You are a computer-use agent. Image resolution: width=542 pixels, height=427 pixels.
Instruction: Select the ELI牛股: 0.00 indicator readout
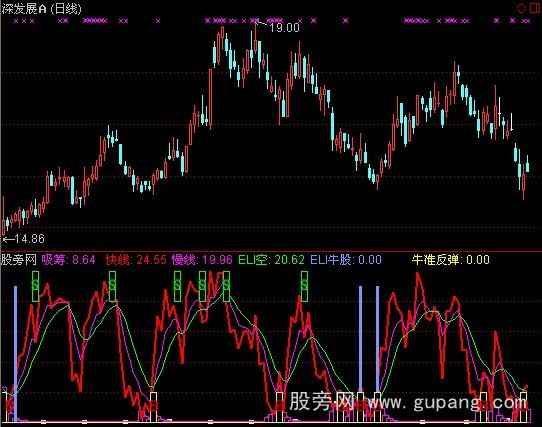point(346,260)
